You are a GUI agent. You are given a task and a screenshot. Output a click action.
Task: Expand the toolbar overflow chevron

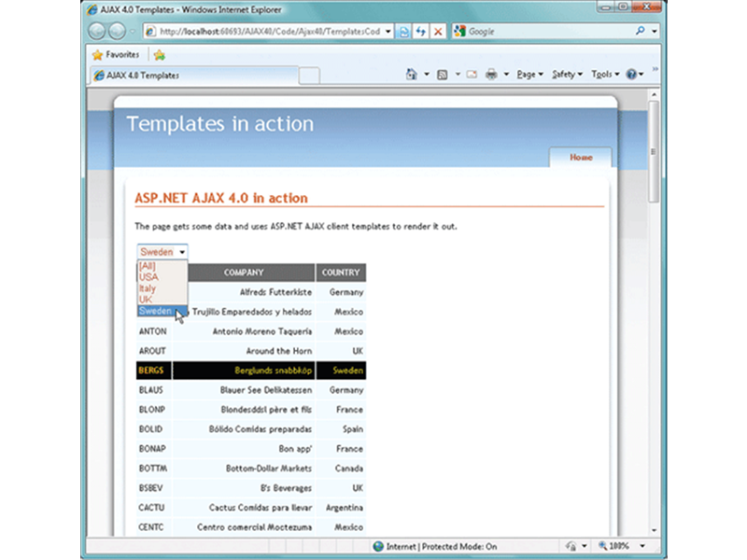(x=655, y=69)
